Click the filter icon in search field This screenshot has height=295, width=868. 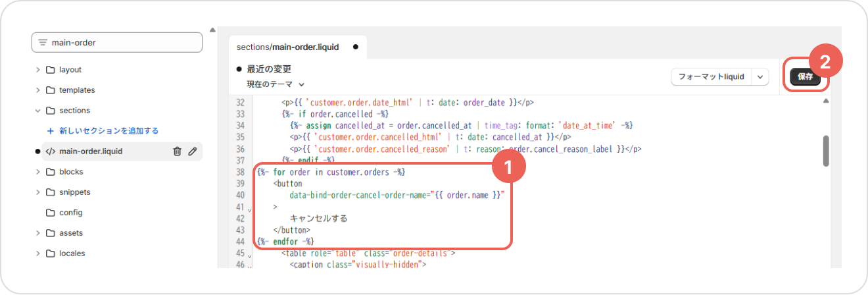pyautogui.click(x=43, y=42)
